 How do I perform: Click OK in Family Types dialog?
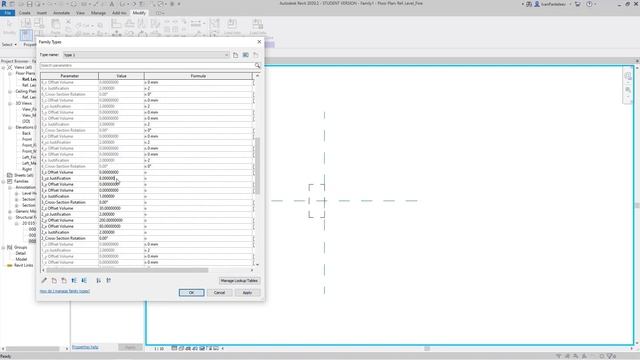point(191,293)
